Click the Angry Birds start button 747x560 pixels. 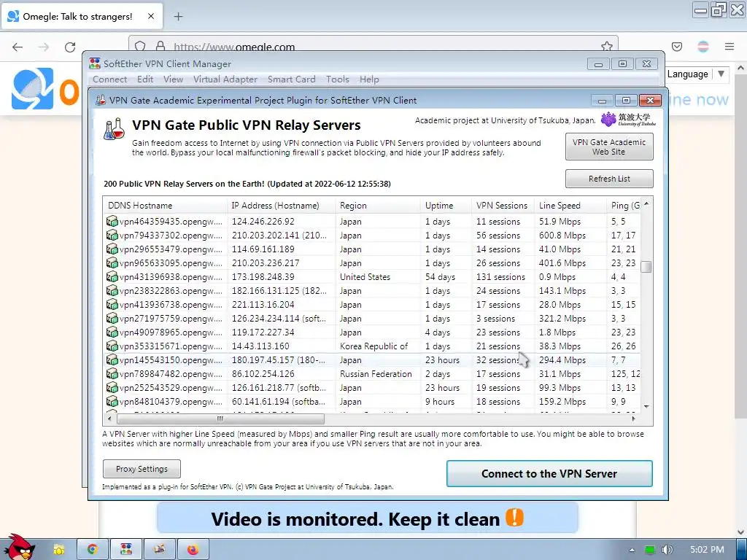(19, 547)
